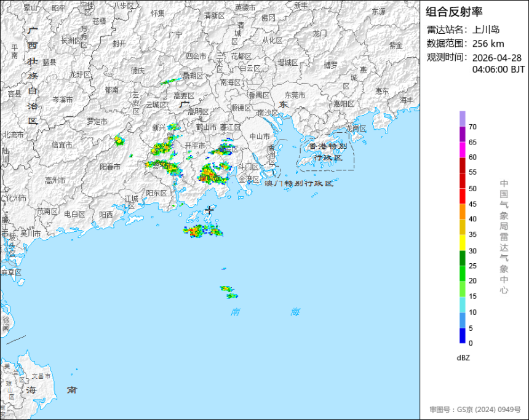Click the 数据范围 256 km value
This screenshot has height=420, width=529.
coord(488,44)
